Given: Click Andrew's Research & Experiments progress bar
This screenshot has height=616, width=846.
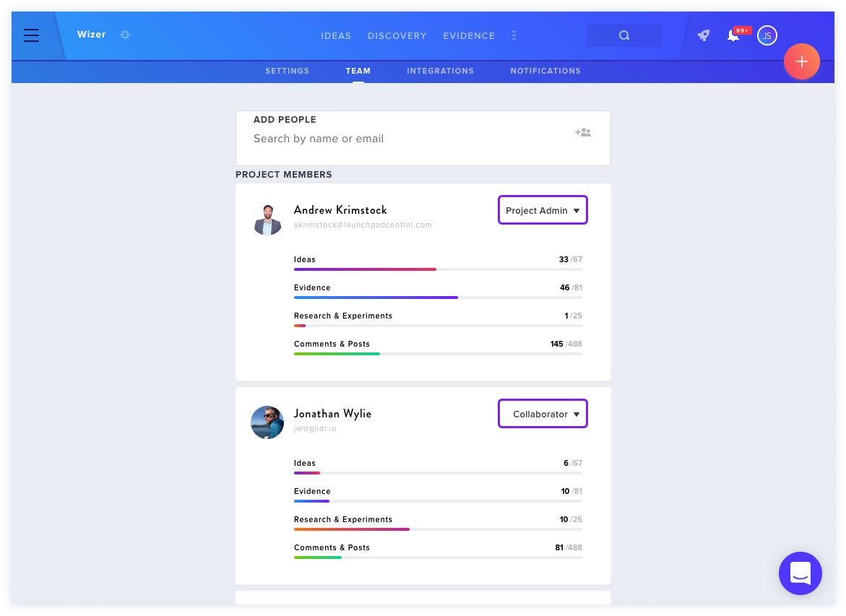Looking at the screenshot, I should click(438, 326).
